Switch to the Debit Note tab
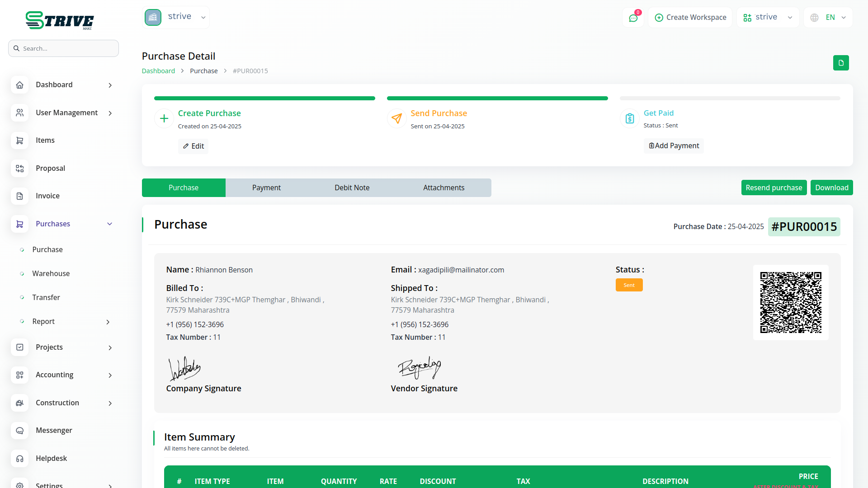Image resolution: width=868 pixels, height=488 pixels. click(352, 188)
